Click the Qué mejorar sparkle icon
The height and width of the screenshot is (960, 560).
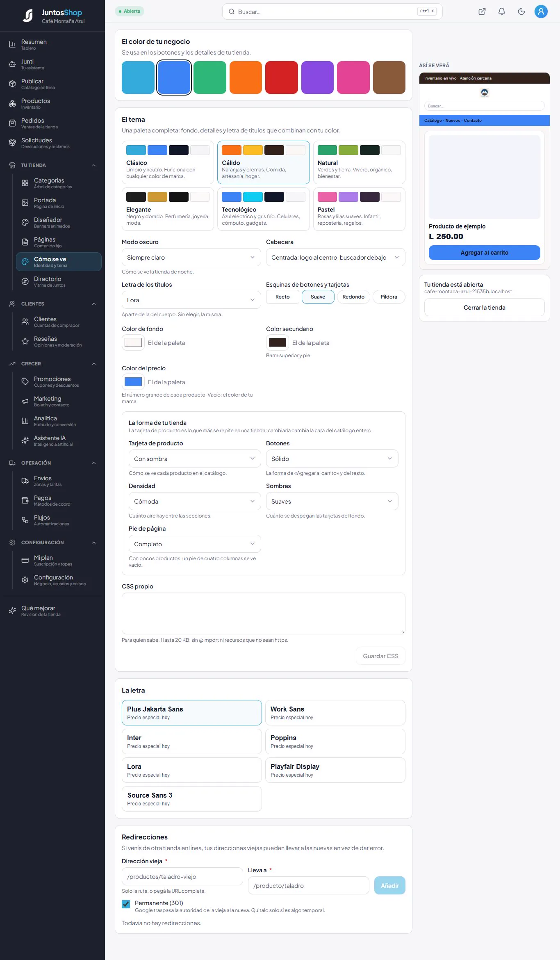click(x=12, y=611)
